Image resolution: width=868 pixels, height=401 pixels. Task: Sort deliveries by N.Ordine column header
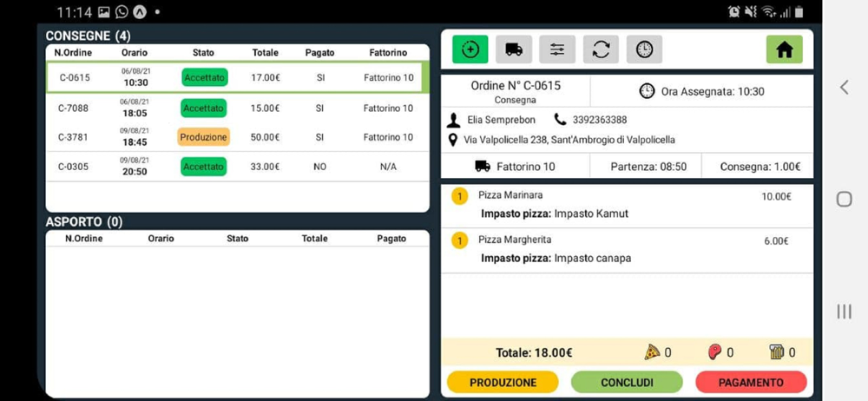[73, 53]
